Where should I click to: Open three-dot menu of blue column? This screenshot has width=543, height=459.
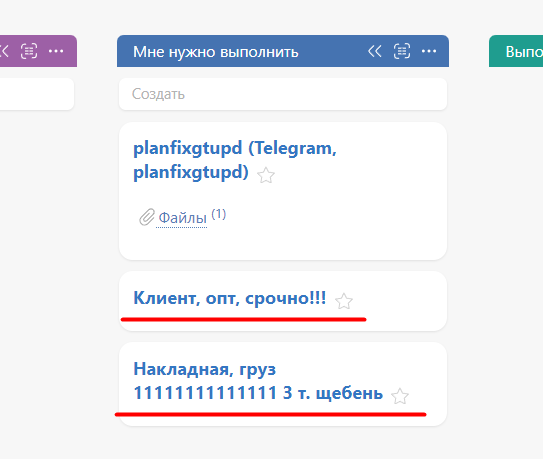pos(429,51)
